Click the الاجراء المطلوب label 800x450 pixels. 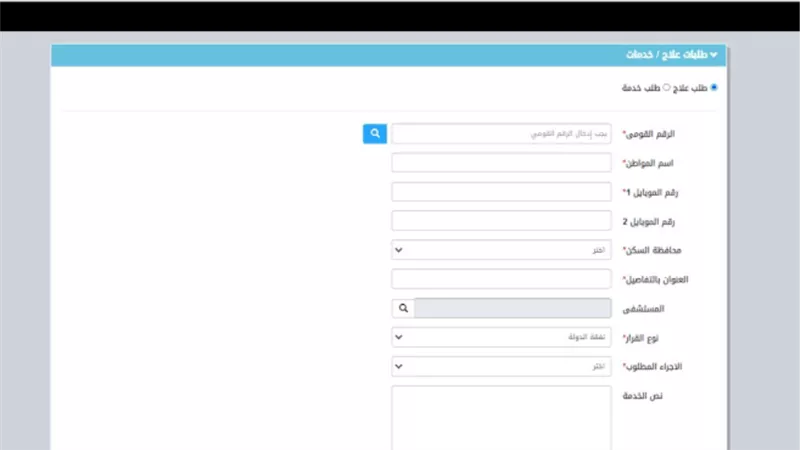point(654,367)
